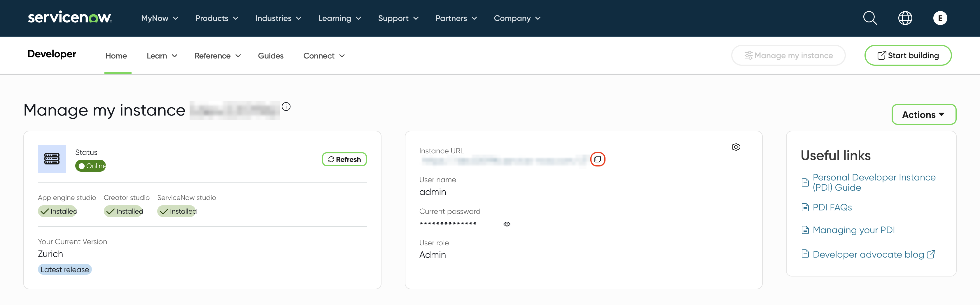Open instance settings gear icon
The width and height of the screenshot is (980, 305).
[735, 147]
